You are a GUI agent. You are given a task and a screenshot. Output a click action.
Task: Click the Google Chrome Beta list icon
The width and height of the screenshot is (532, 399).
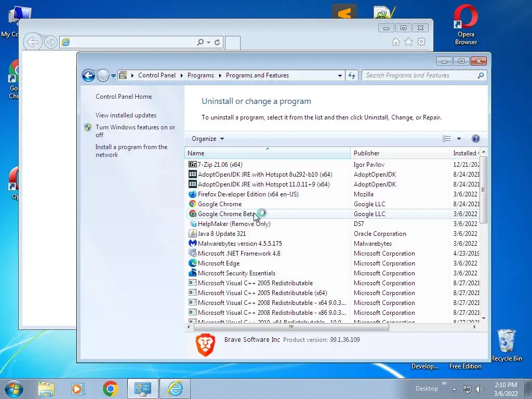(x=192, y=214)
